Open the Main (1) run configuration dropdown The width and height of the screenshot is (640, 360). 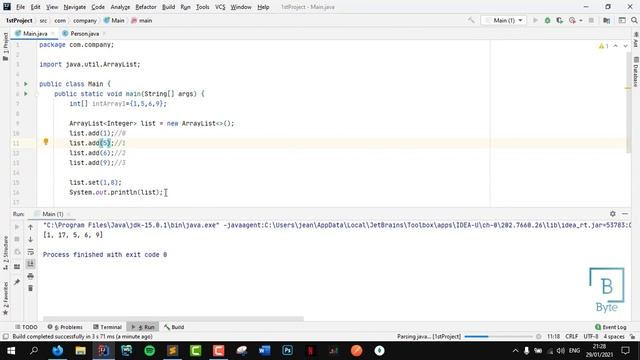click(x=504, y=20)
